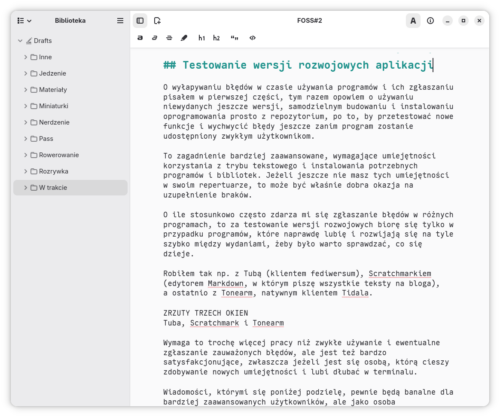The width and height of the screenshot is (500, 417).
Task: Click the word Tonearm after 'Scratchmark i'
Action: [x=268, y=323]
